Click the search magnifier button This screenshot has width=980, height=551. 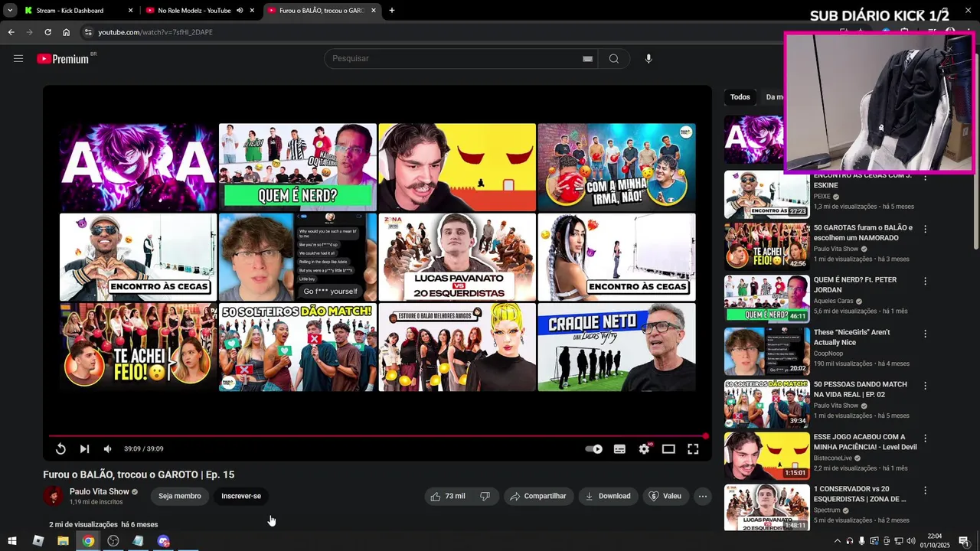click(613, 59)
